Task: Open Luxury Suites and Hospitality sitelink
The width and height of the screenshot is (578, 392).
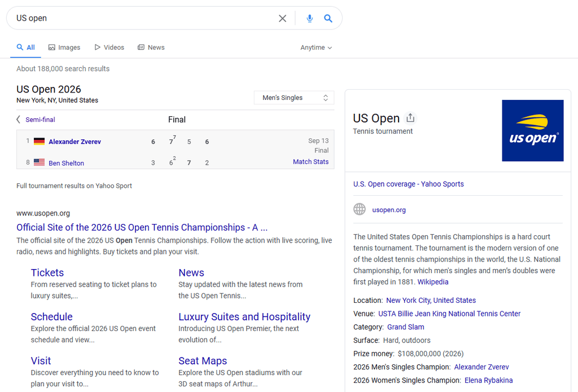Action: tap(244, 317)
